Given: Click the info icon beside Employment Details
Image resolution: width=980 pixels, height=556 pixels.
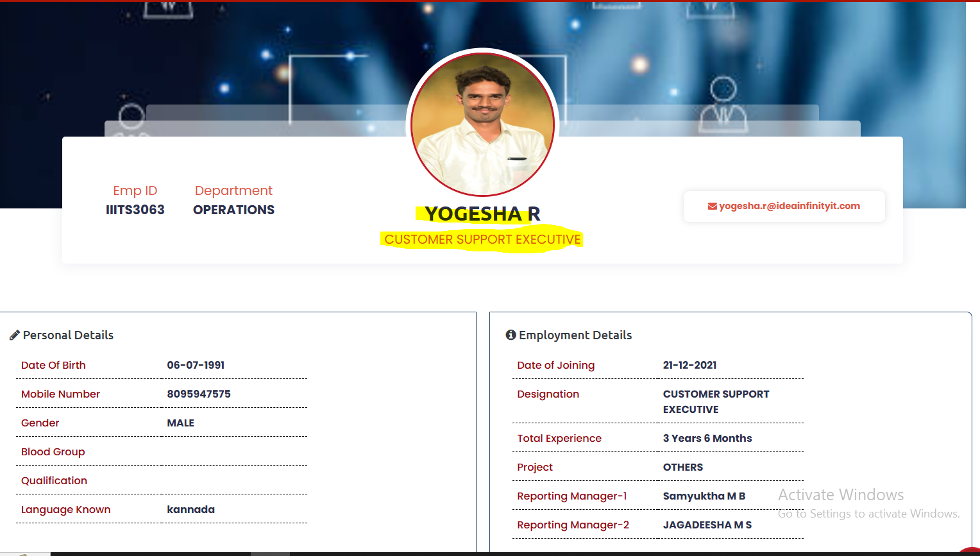Looking at the screenshot, I should (x=511, y=335).
